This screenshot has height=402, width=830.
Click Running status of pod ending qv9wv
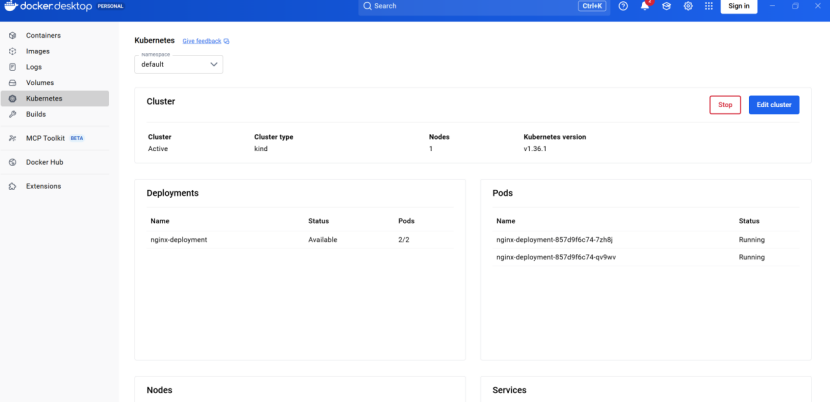(x=752, y=257)
